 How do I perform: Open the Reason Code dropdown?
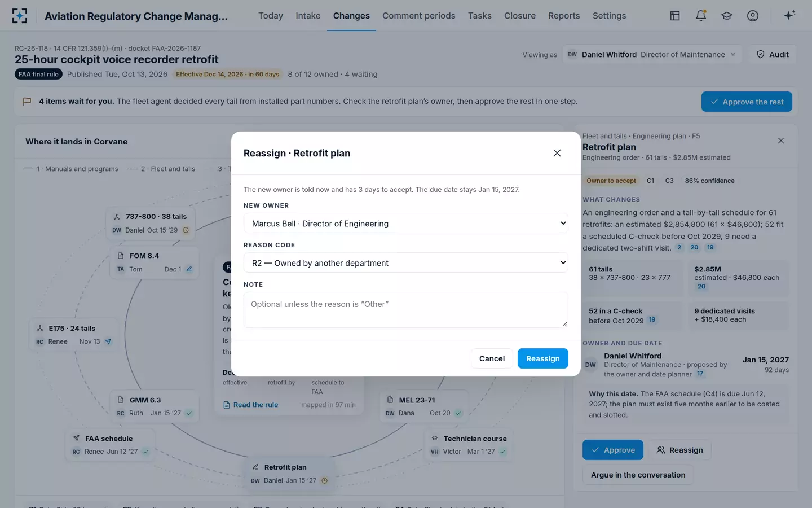pyautogui.click(x=406, y=263)
